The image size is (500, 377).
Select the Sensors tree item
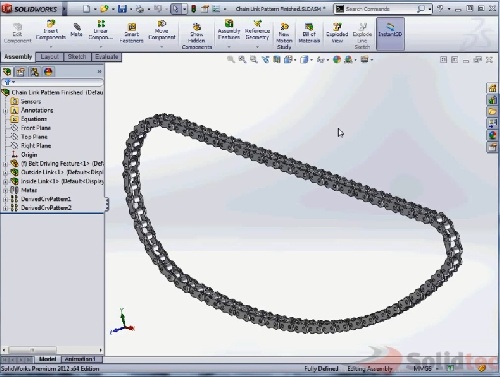coord(30,101)
